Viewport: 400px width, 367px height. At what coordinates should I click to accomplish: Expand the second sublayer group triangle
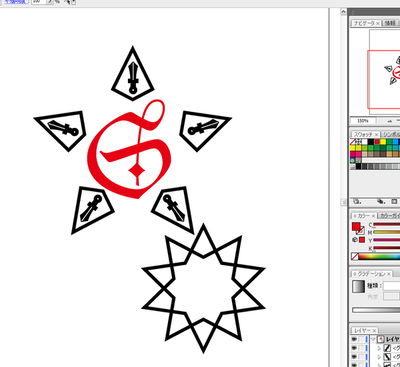tap(379, 357)
